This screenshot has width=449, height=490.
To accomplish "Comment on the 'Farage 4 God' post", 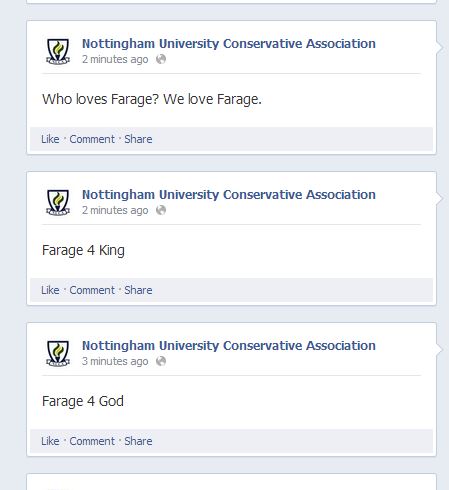I will (92, 441).
